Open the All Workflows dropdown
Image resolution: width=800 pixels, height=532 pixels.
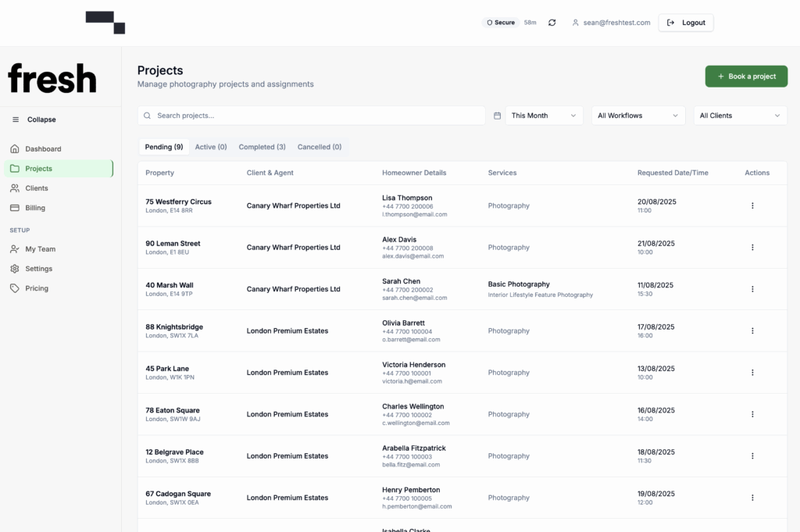coord(637,116)
